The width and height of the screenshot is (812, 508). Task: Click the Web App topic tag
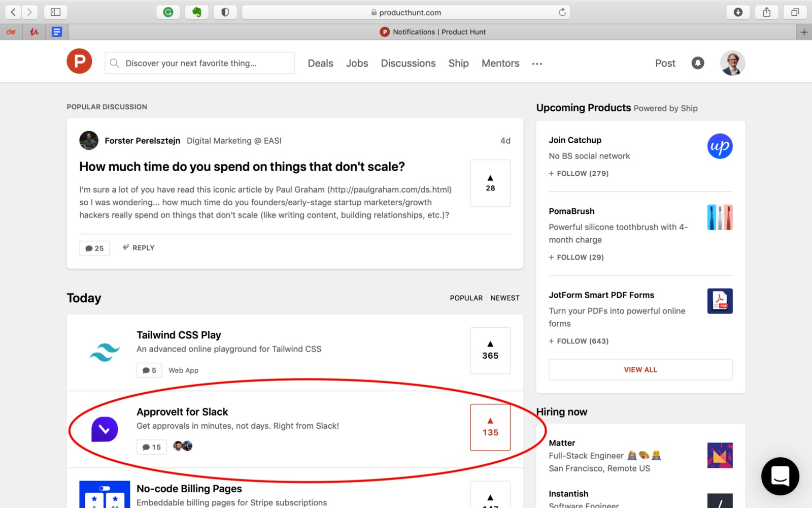coord(183,370)
